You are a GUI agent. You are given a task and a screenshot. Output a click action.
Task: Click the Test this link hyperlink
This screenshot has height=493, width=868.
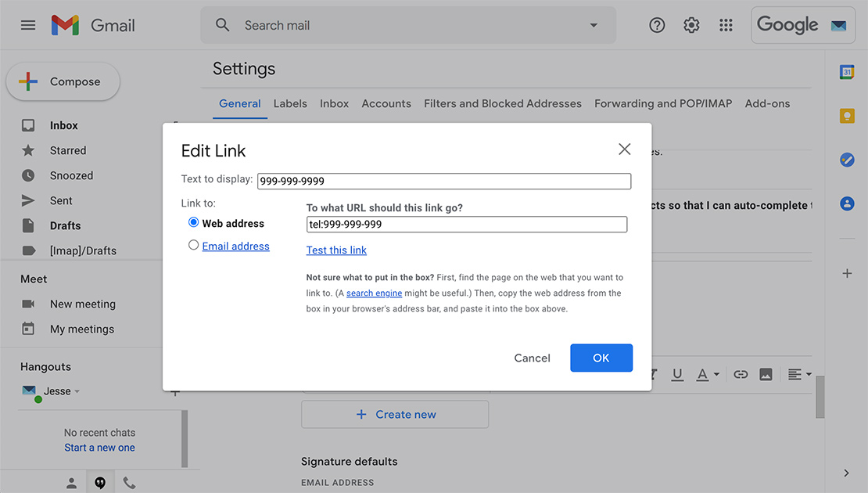(336, 250)
